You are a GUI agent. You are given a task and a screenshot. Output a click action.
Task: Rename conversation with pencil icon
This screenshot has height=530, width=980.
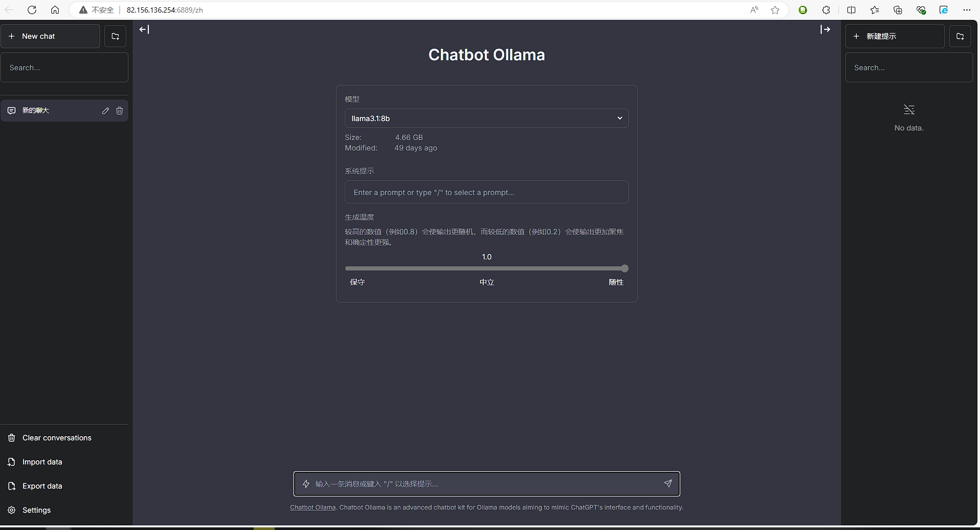click(x=105, y=111)
